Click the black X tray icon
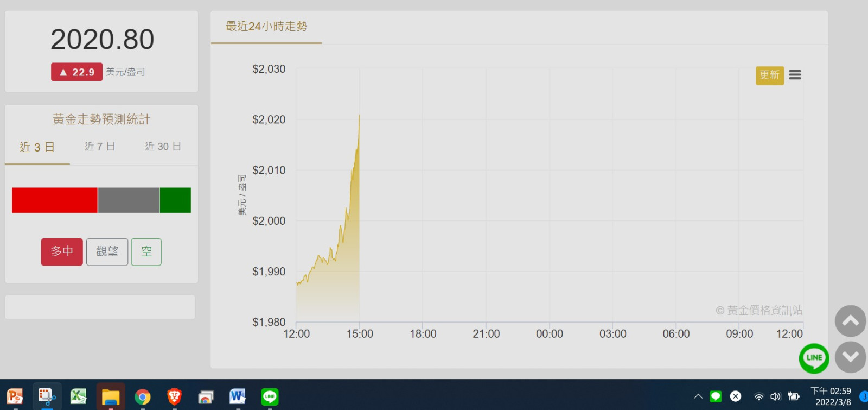868x410 pixels. pyautogui.click(x=736, y=396)
